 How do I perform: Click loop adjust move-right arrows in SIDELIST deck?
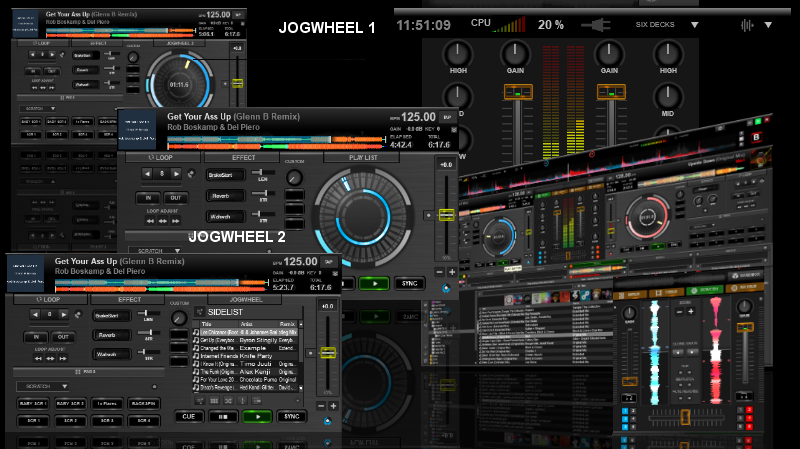pos(63,359)
